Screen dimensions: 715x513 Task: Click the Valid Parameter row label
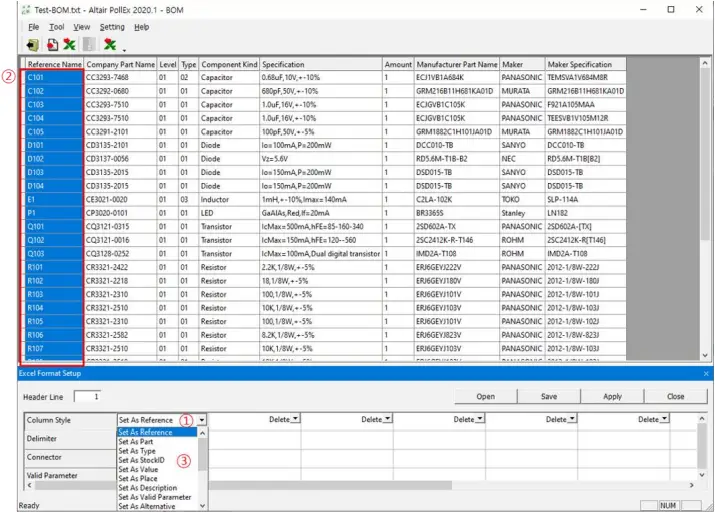click(x=71, y=475)
